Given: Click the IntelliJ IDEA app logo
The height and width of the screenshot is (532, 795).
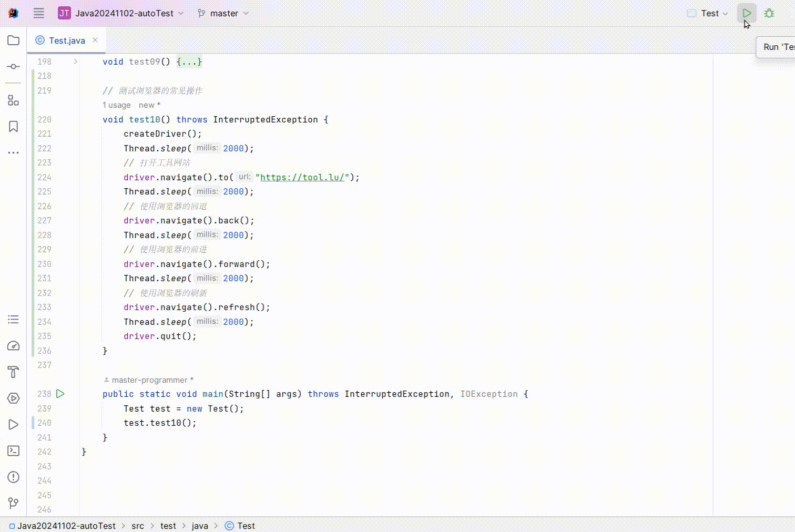Looking at the screenshot, I should tap(14, 13).
